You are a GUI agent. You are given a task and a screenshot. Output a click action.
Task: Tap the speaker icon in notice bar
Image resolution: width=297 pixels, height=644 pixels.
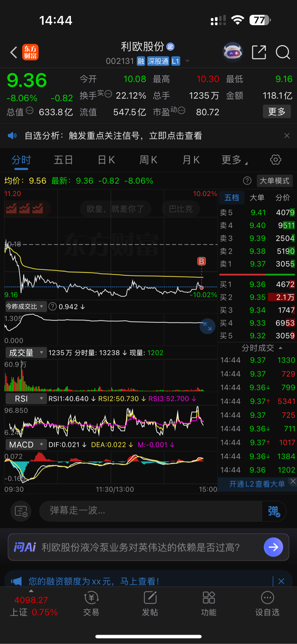[x=12, y=136]
